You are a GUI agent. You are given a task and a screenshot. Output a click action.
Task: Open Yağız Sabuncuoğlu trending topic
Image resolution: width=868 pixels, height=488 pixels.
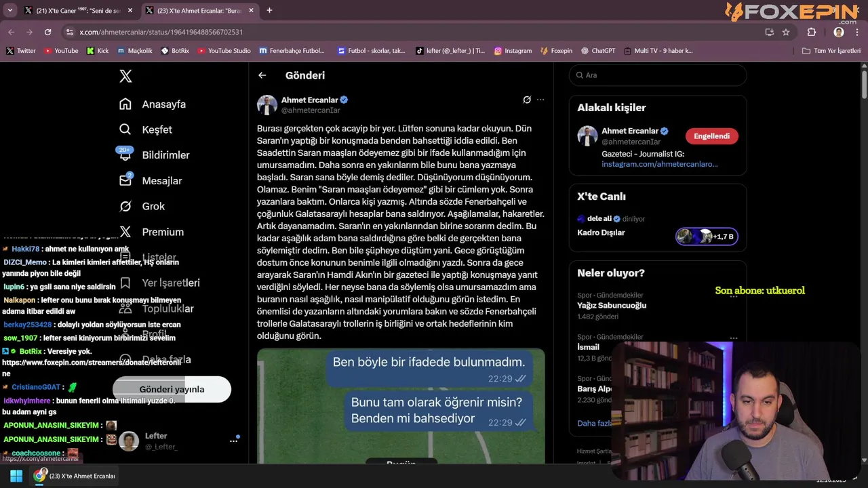612,306
